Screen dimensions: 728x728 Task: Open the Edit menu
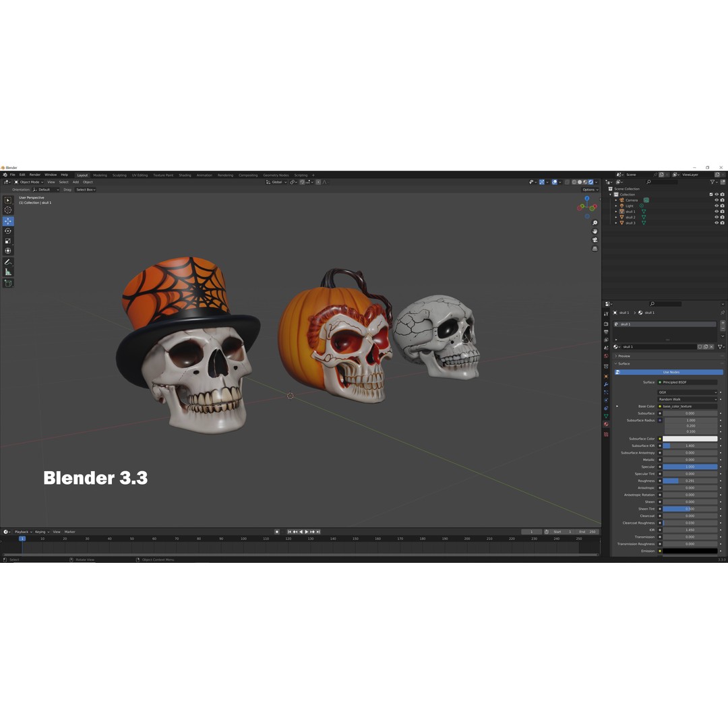point(22,175)
